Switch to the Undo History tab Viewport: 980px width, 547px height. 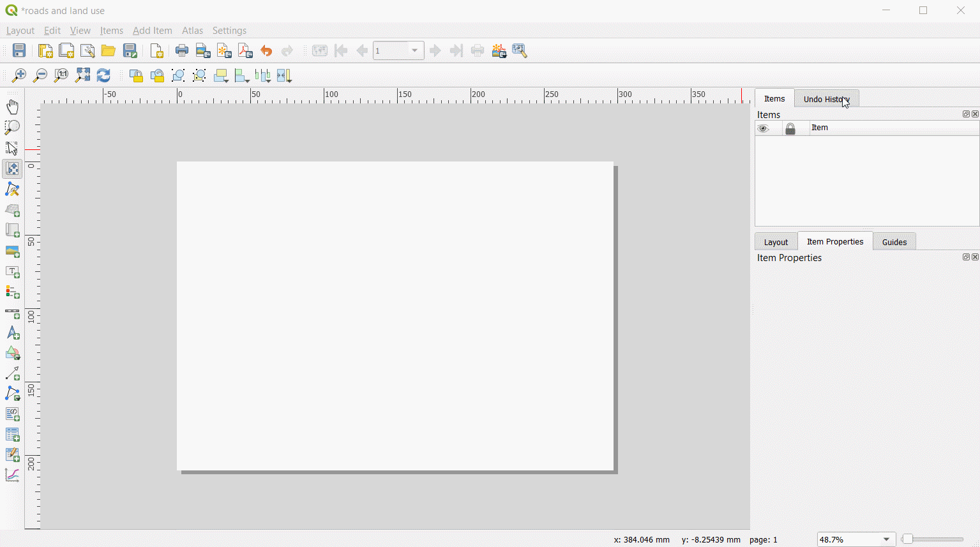[827, 99]
